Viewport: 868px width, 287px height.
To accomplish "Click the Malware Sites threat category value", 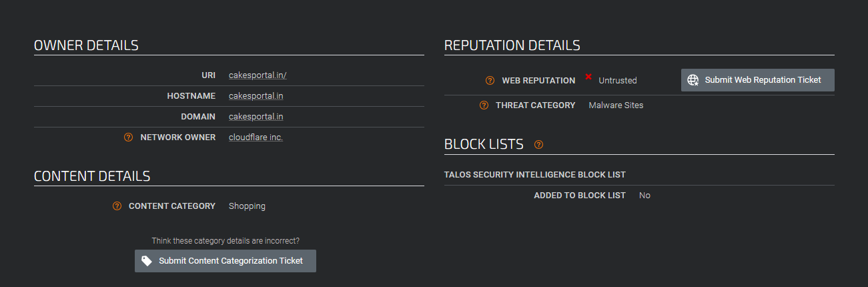I will [616, 105].
